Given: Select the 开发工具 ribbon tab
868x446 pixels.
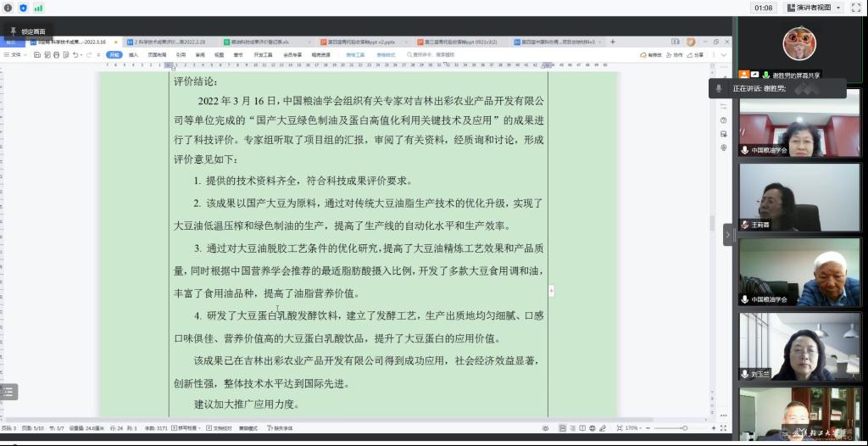Looking at the screenshot, I should (263, 55).
